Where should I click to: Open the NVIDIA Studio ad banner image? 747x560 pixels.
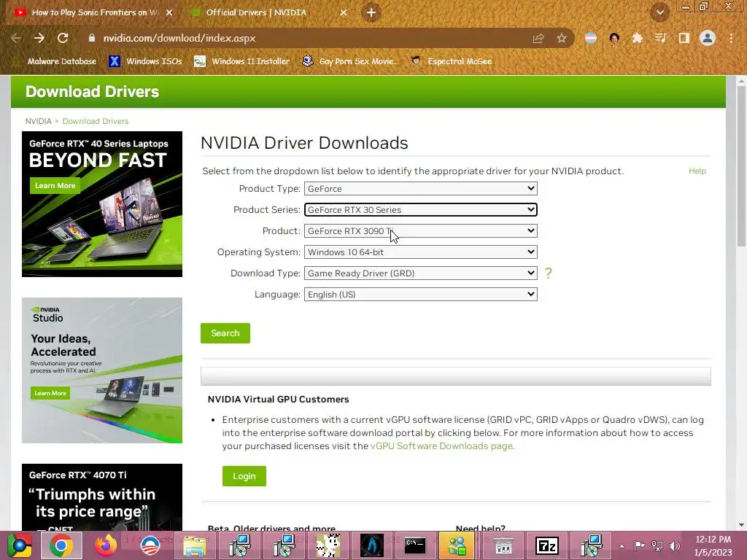pos(102,370)
